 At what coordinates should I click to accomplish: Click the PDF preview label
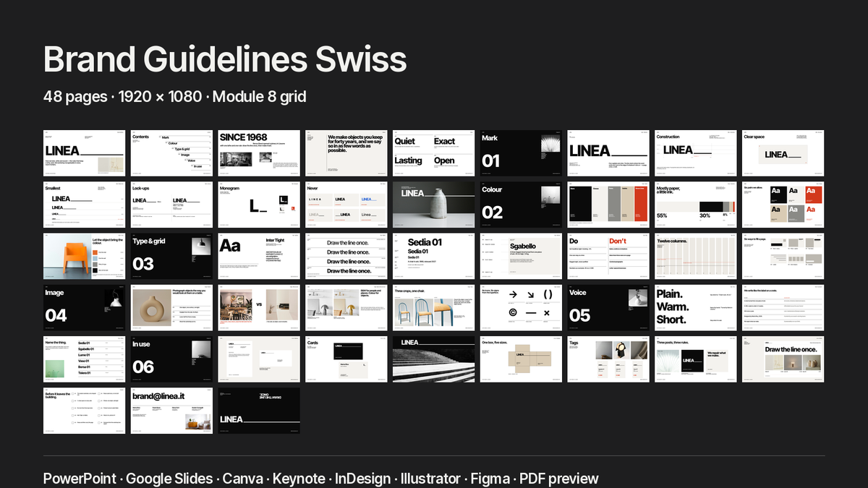tap(558, 479)
